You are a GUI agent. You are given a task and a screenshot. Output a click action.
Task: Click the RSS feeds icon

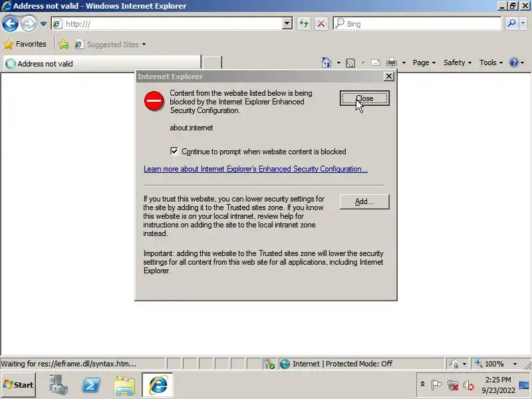(x=350, y=63)
